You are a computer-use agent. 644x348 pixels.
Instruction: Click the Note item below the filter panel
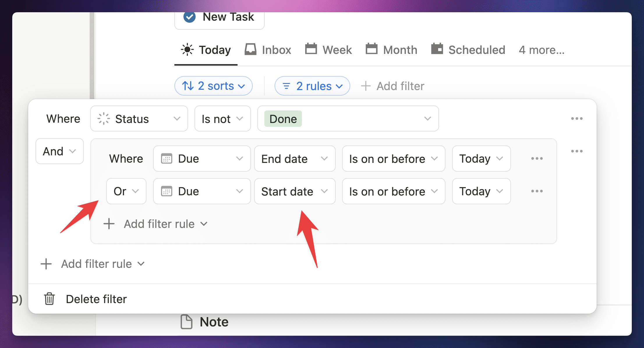pos(204,322)
